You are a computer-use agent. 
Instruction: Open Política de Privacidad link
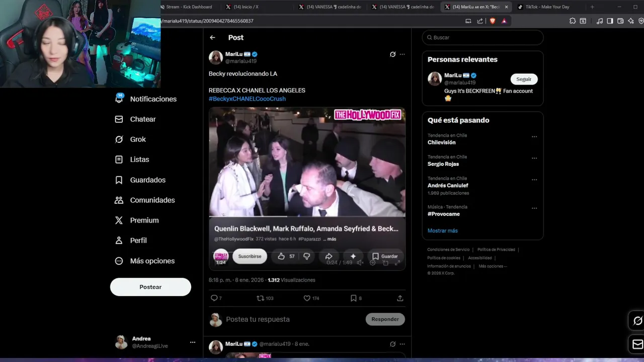tap(496, 250)
